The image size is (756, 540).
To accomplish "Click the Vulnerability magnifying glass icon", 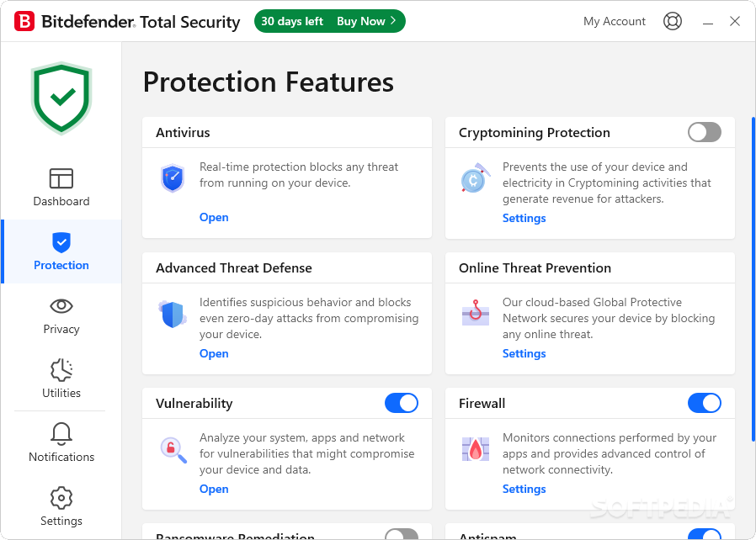I will (x=173, y=449).
